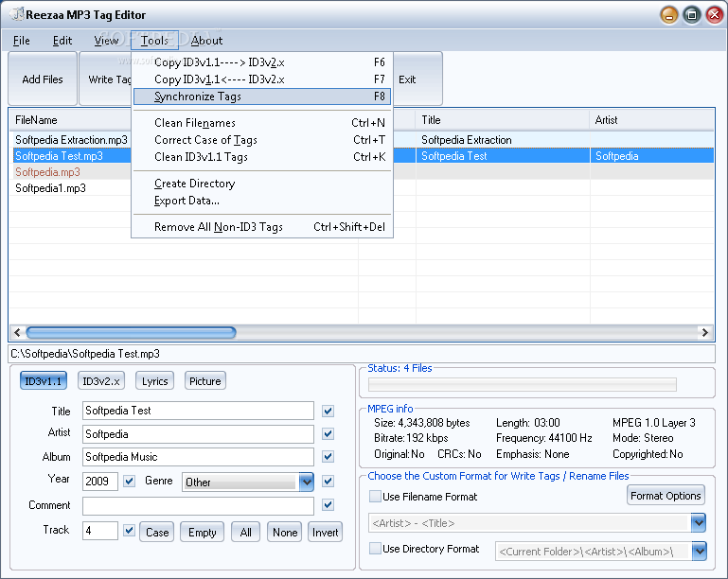
Task: Sort by the FileName column header
Action: coord(70,120)
